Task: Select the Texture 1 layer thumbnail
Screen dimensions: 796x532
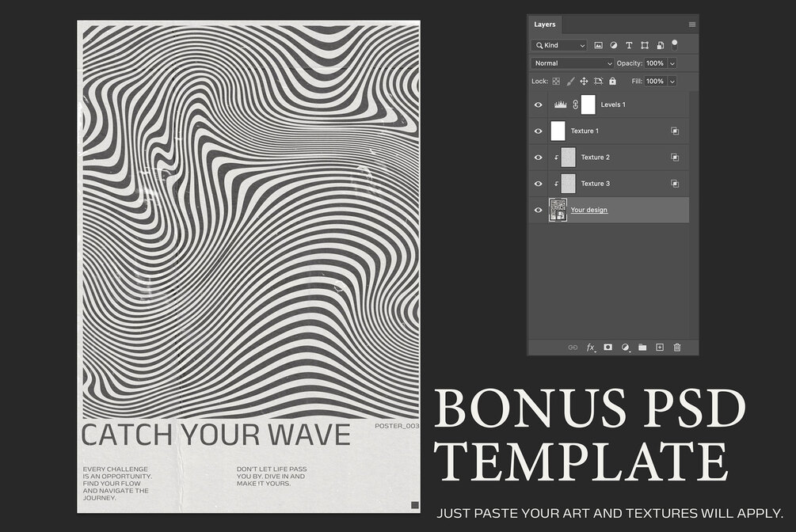Action: pos(558,131)
